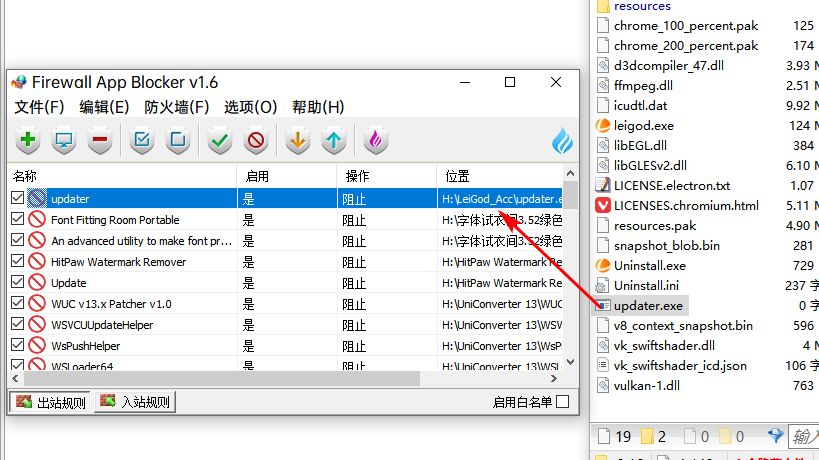Image resolution: width=819 pixels, height=460 pixels.
Task: Sort by the 位置 column header
Action: [500, 176]
